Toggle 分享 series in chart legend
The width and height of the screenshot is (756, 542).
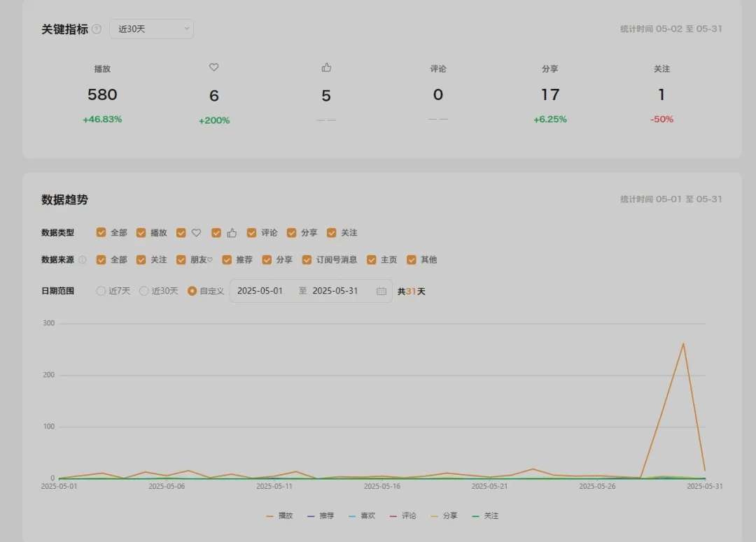click(444, 516)
